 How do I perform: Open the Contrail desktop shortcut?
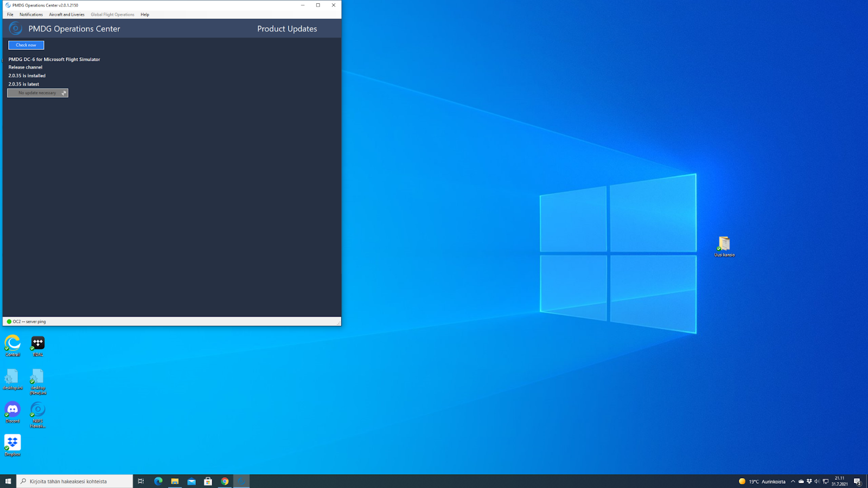point(12,344)
